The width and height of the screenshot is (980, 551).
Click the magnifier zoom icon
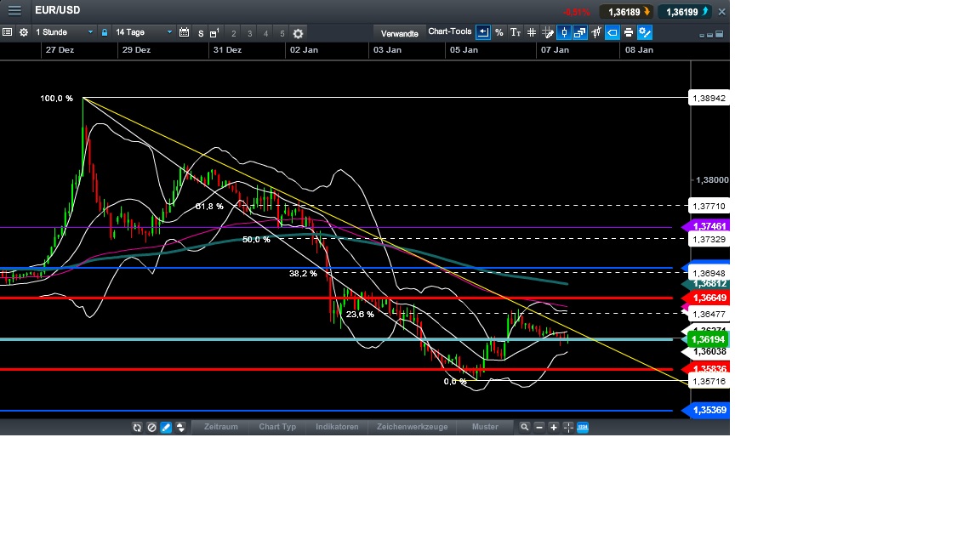(524, 427)
